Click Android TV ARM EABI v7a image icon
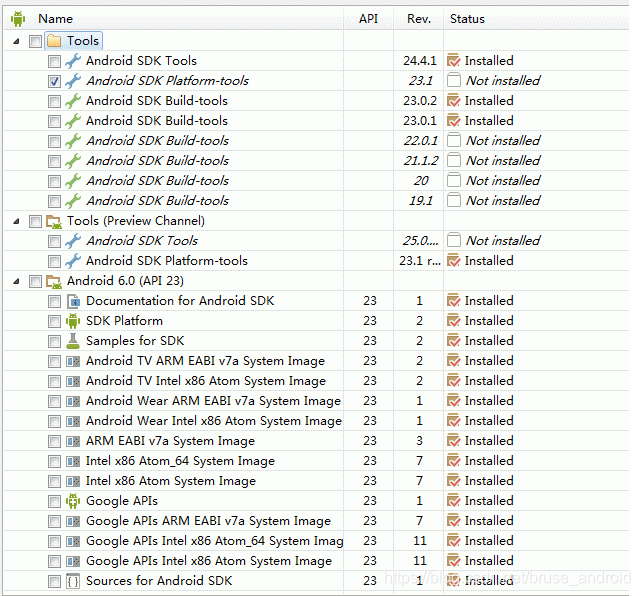Viewport: 640px width, 596px height. point(73,361)
